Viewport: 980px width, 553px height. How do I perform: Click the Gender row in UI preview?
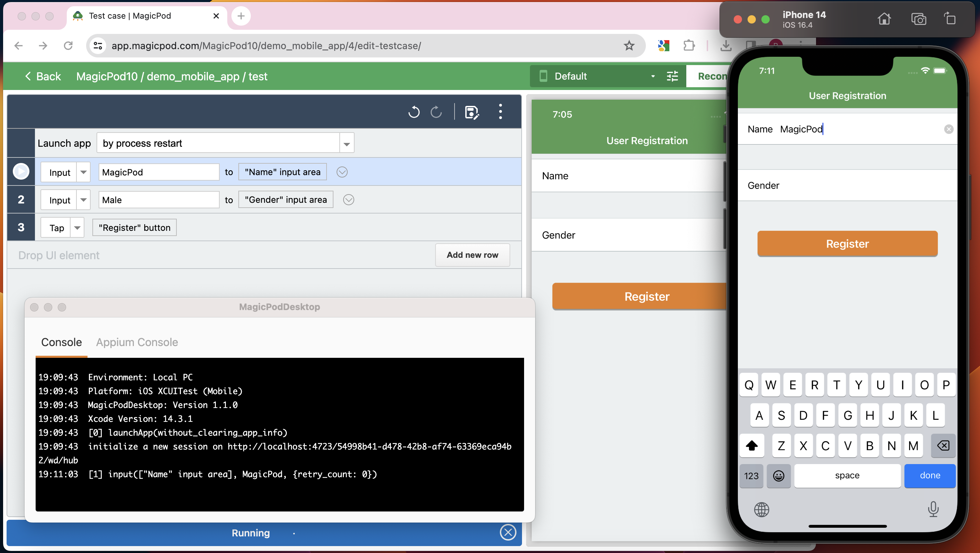pos(629,235)
